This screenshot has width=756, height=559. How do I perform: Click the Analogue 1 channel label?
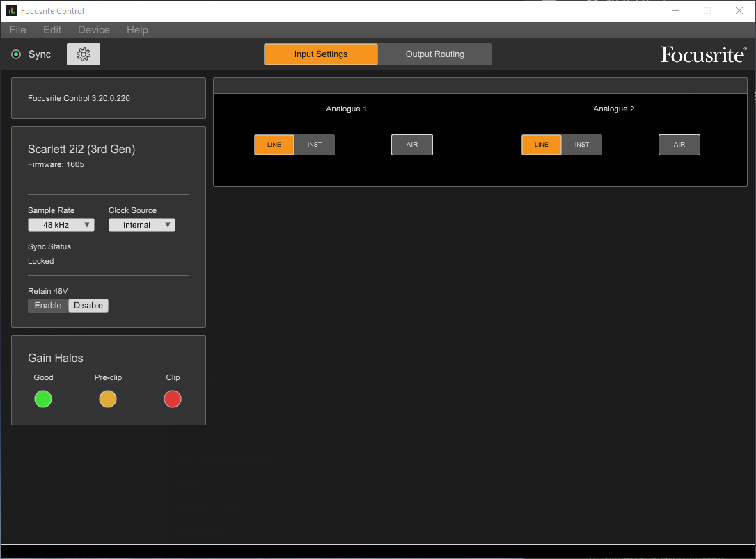point(346,109)
